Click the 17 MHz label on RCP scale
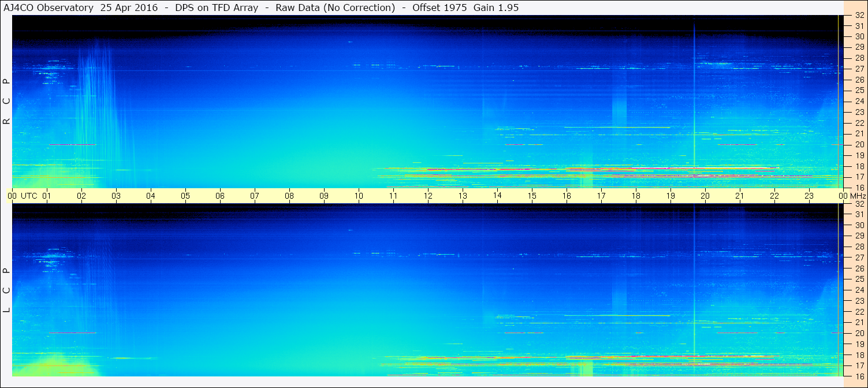Viewport: 868px width, 388px height. 859,177
